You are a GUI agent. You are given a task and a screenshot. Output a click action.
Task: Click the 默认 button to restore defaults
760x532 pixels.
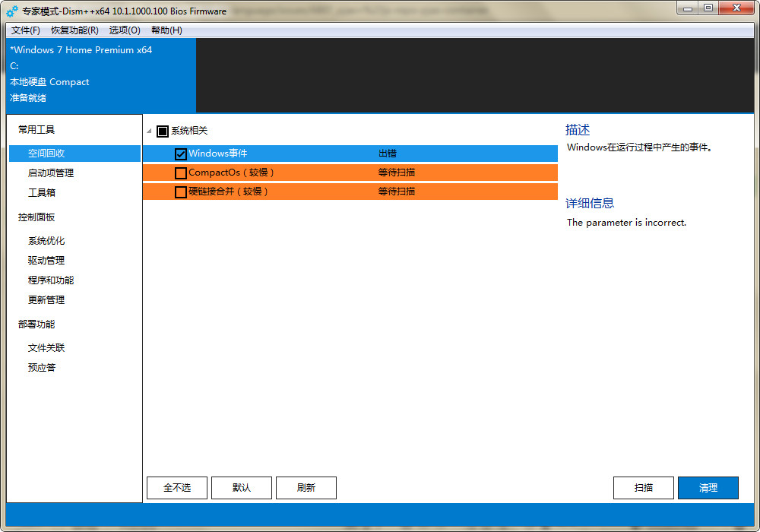pyautogui.click(x=242, y=487)
